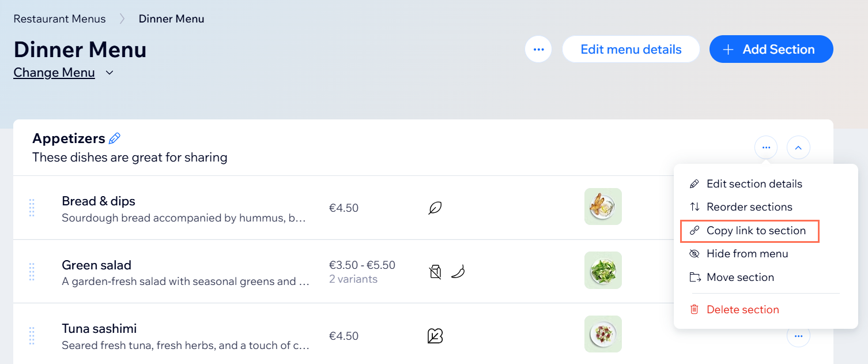Click Appetizers section three-dot more actions
The height and width of the screenshot is (364, 868).
[x=766, y=148]
